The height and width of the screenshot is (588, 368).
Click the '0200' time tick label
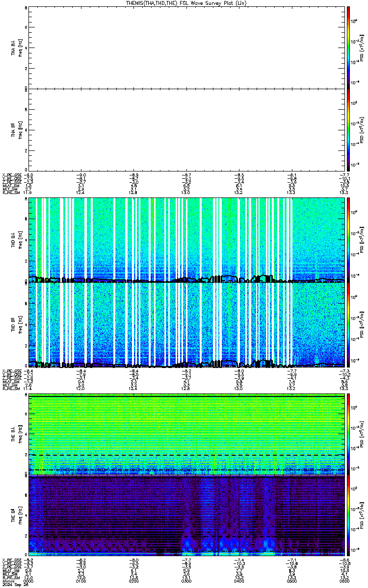click(x=134, y=582)
